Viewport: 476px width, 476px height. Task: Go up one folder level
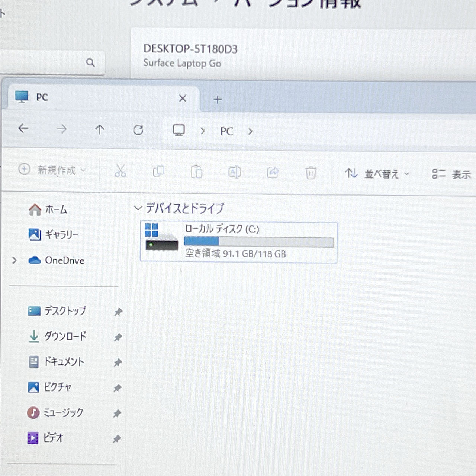click(x=99, y=129)
